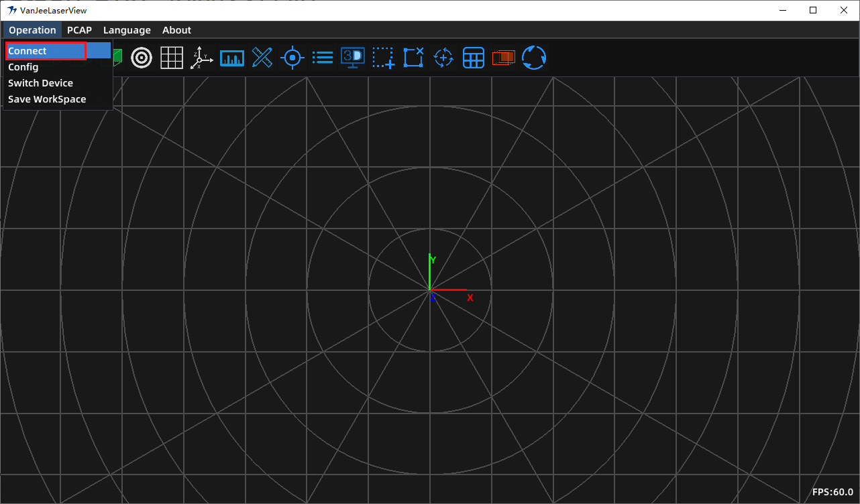Open the About menu
This screenshot has width=860, height=504.
coord(176,29)
